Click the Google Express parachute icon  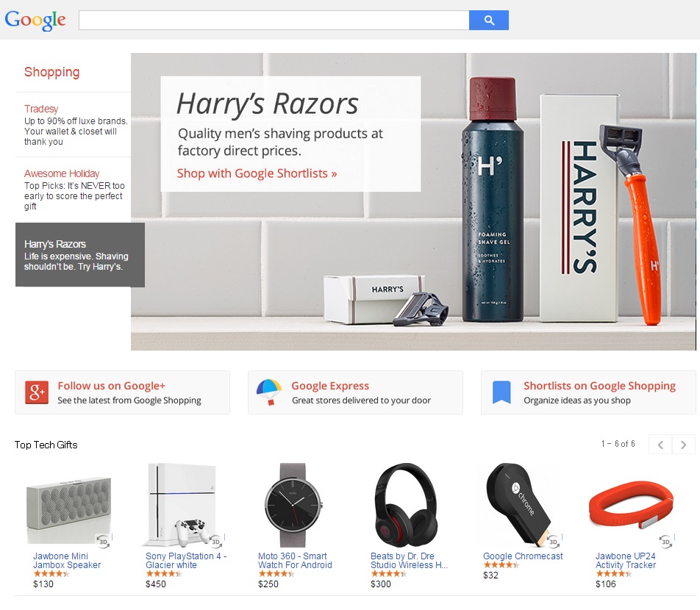point(269,392)
